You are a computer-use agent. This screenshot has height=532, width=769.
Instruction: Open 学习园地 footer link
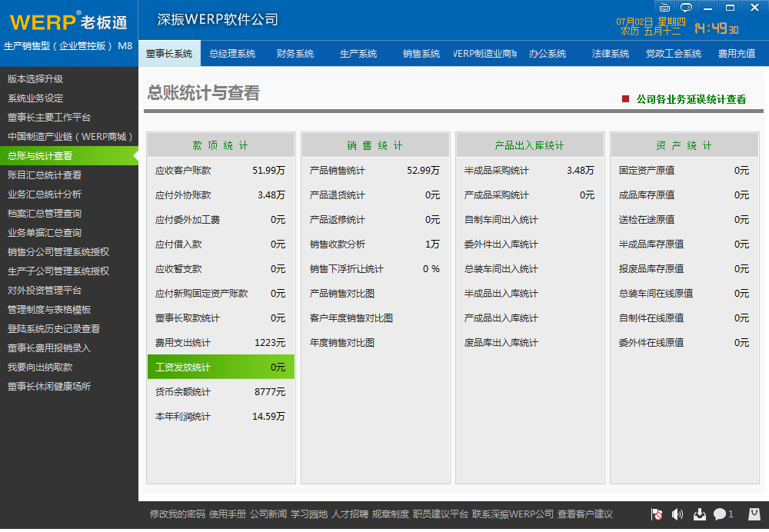309,514
